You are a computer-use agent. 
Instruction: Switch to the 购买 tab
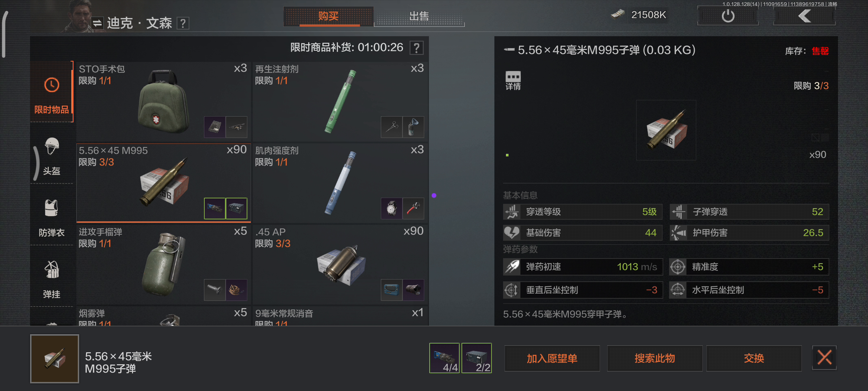[x=328, y=16]
